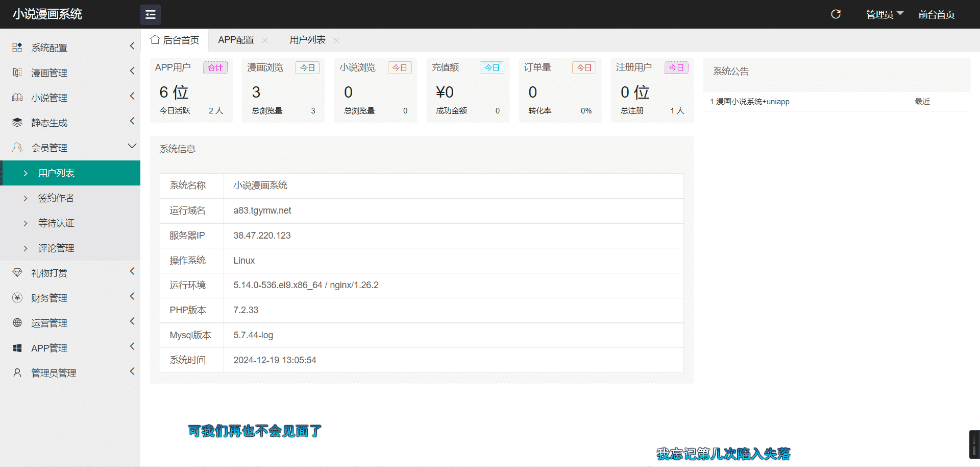Click the 系统配置 grid icon
This screenshot has height=467, width=980.
pos(17,48)
